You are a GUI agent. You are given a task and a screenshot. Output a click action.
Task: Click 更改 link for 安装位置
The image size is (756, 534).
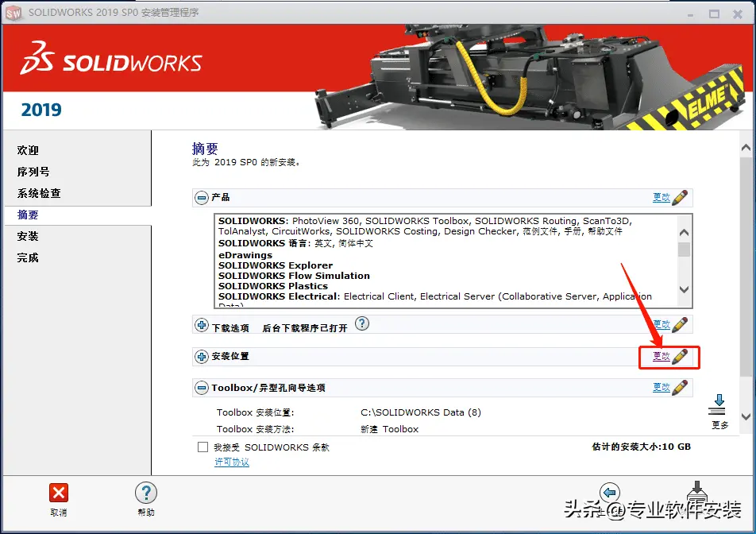[x=661, y=357]
